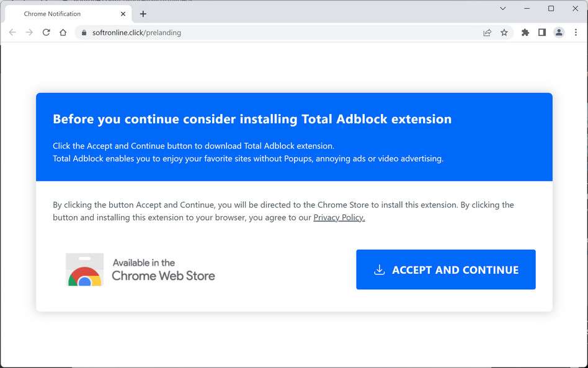Click the ACCEPT AND CONTINUE button
Image resolution: width=588 pixels, height=368 pixels.
click(x=445, y=269)
